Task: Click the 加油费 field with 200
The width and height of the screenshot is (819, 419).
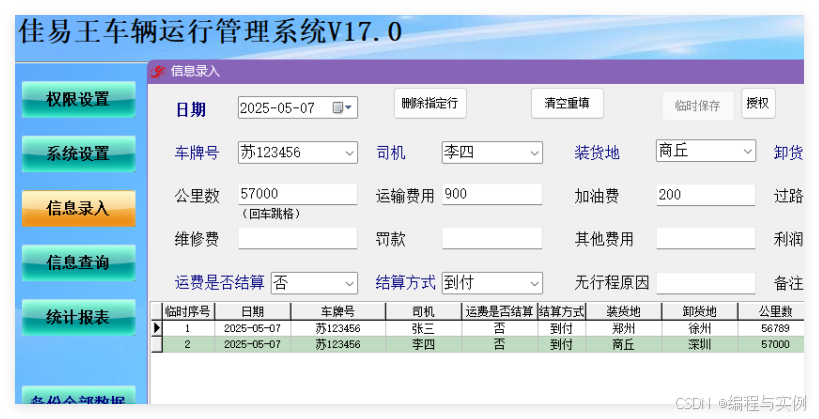Action: click(x=706, y=195)
